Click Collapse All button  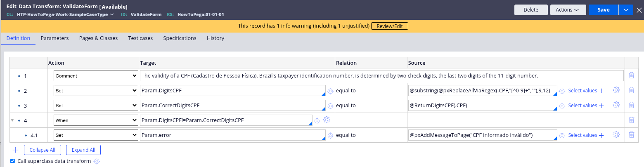pos(43,150)
